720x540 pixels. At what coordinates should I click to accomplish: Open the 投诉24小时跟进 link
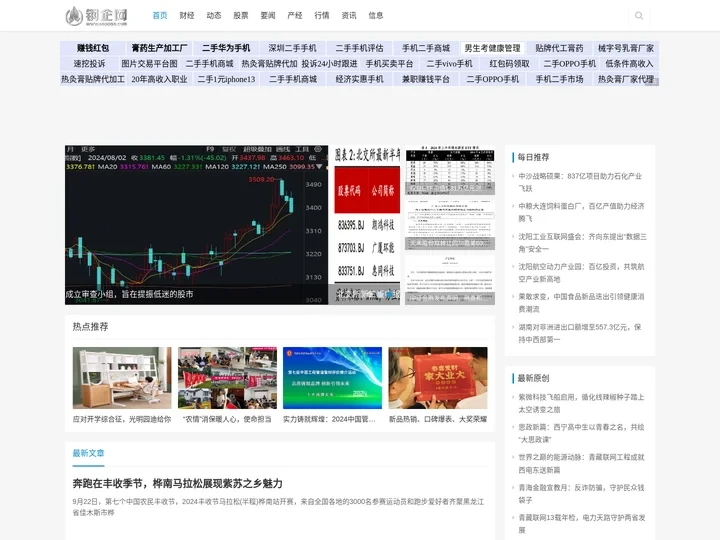(329, 64)
